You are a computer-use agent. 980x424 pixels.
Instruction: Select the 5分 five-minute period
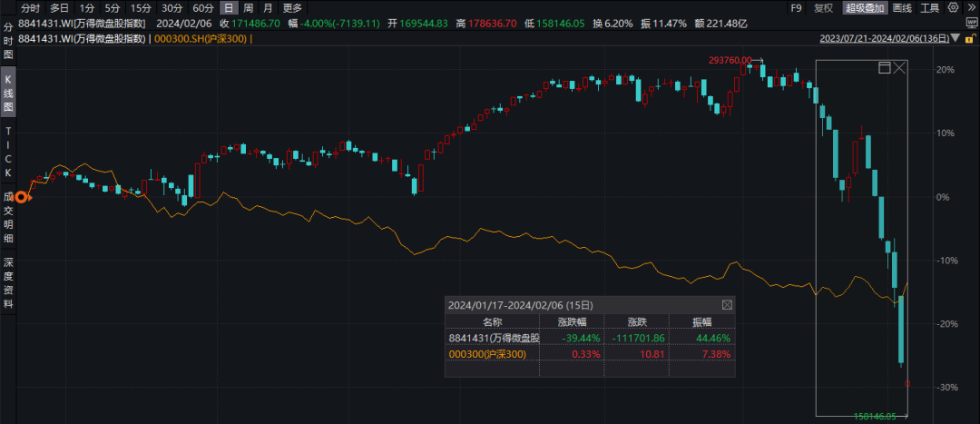pyautogui.click(x=112, y=8)
